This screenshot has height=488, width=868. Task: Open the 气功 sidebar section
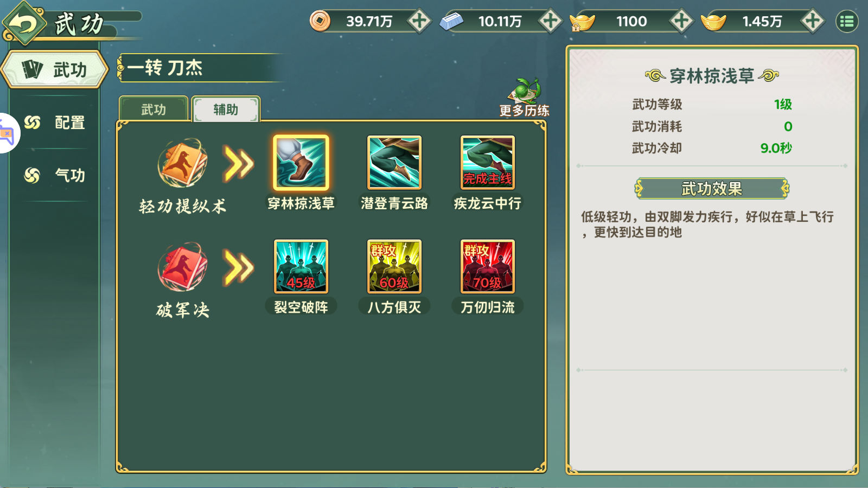click(x=55, y=175)
